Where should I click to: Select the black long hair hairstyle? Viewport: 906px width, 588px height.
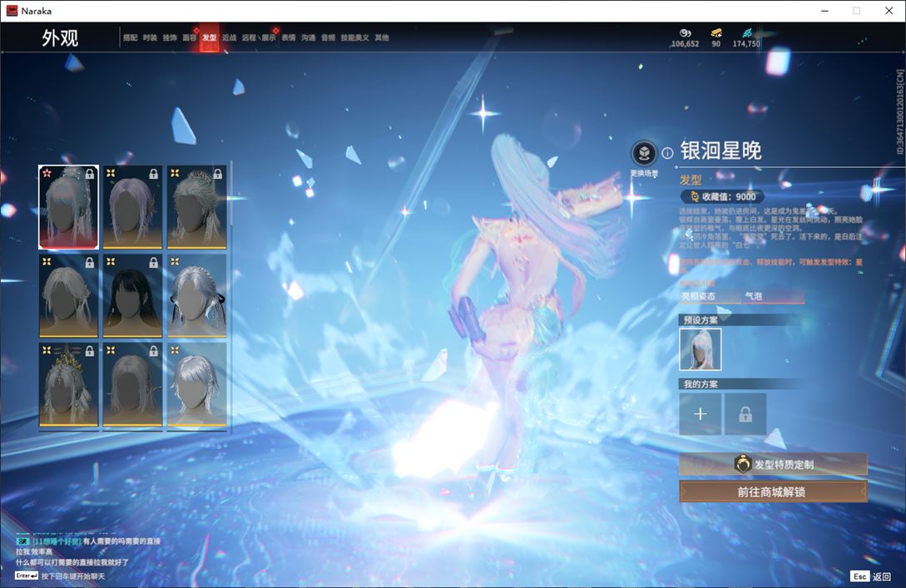(x=133, y=295)
